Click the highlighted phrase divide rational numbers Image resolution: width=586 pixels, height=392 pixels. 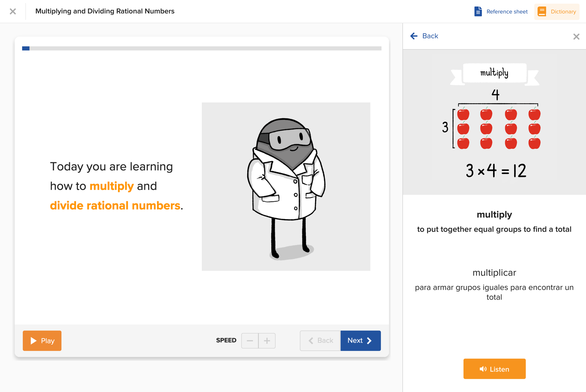115,206
